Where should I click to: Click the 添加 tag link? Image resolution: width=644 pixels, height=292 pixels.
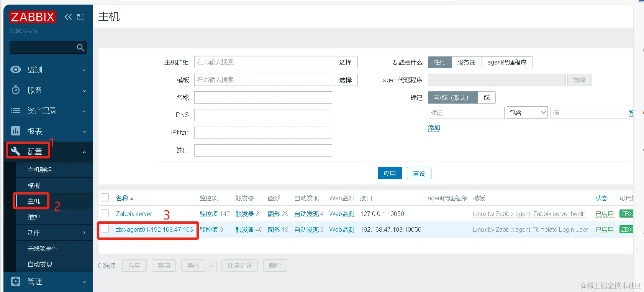(x=434, y=128)
